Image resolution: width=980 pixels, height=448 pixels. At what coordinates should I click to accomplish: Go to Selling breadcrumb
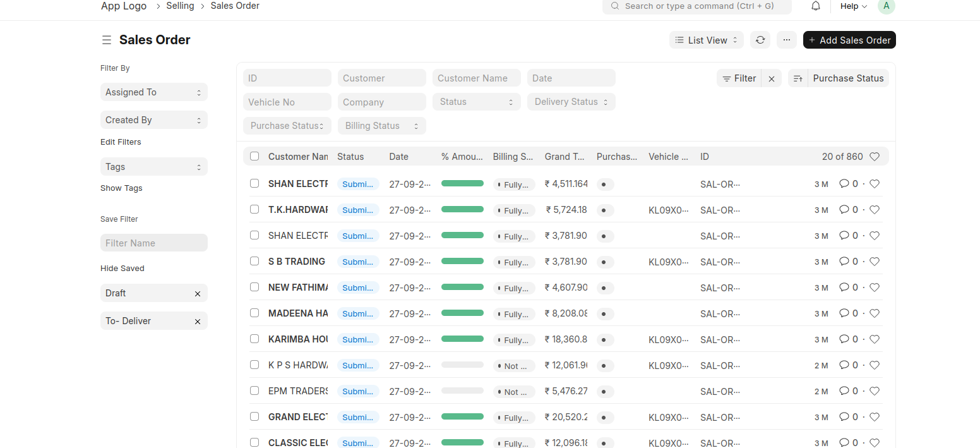click(x=180, y=6)
